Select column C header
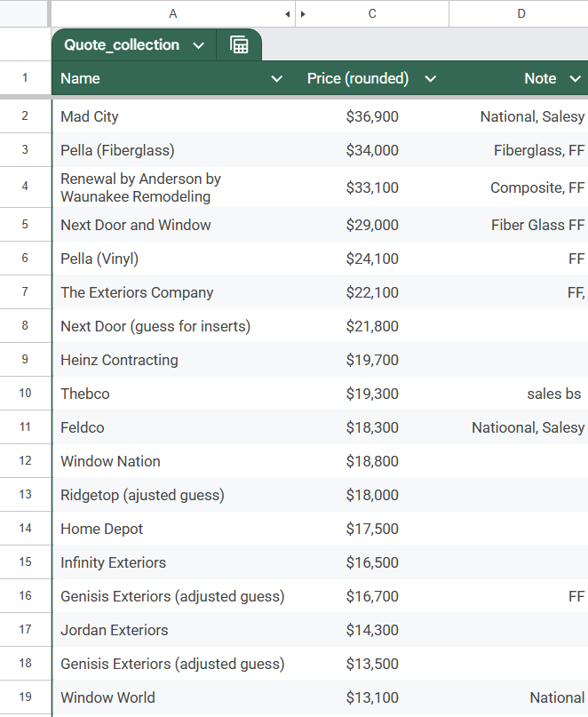588x717 pixels. point(372,13)
